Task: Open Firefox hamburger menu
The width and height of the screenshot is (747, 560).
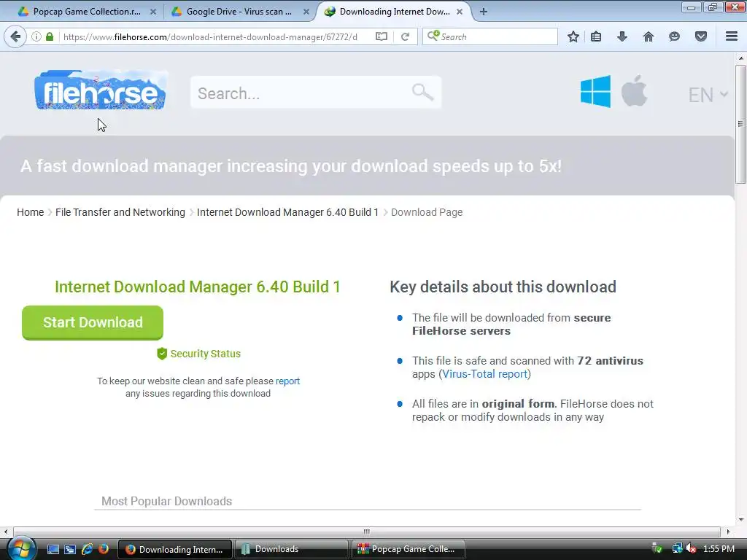Action: click(732, 36)
